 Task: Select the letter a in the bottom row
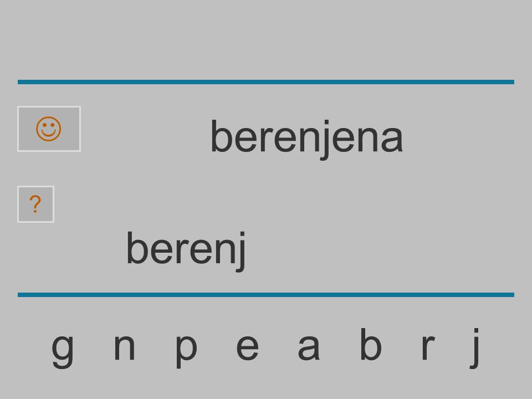tap(309, 347)
